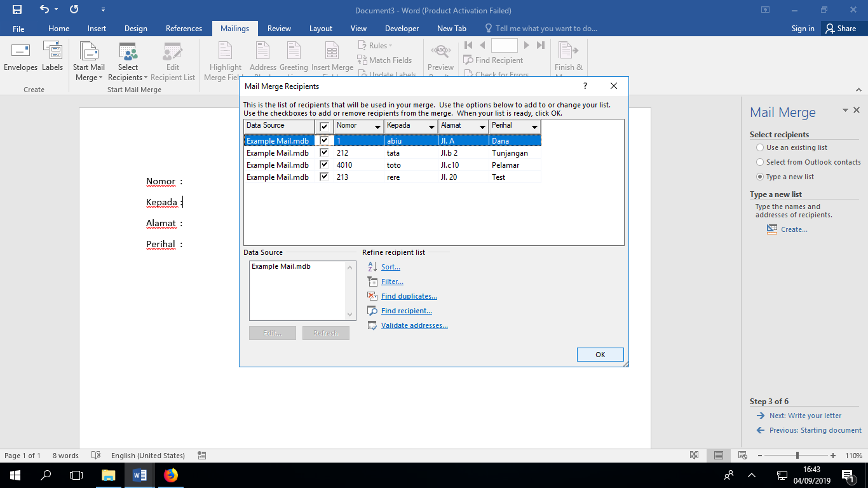Click the Save icon in the title bar
The image size is (868, 488).
(x=17, y=10)
